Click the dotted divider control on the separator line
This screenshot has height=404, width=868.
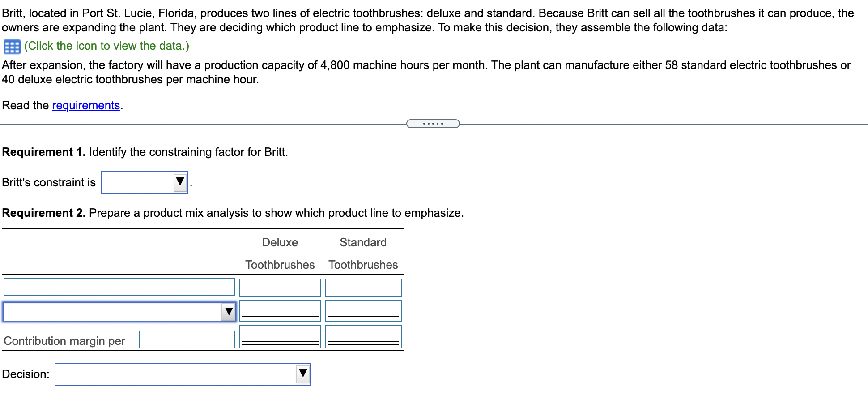click(433, 123)
